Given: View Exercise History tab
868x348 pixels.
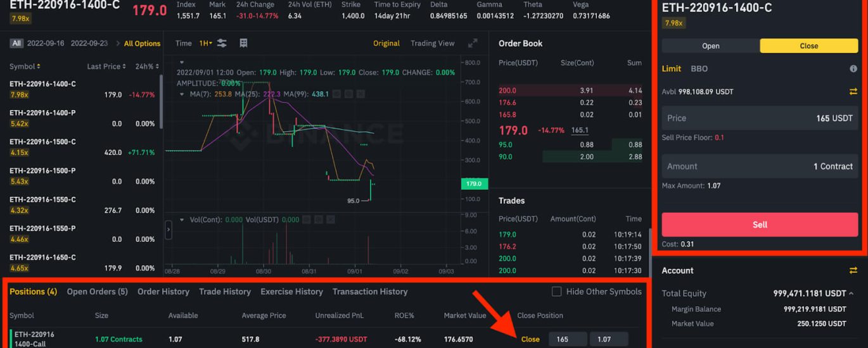Looking at the screenshot, I should (x=292, y=292).
